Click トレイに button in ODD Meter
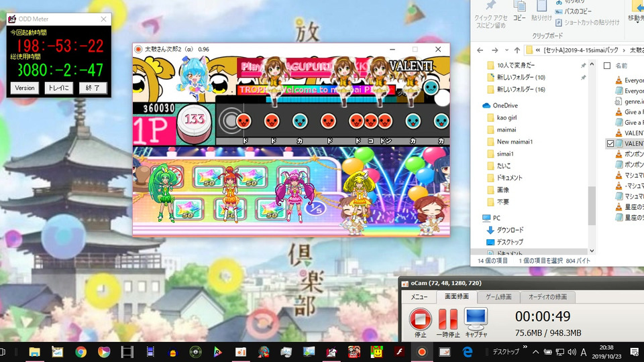Viewport: 644px width, 362px height. (x=59, y=88)
